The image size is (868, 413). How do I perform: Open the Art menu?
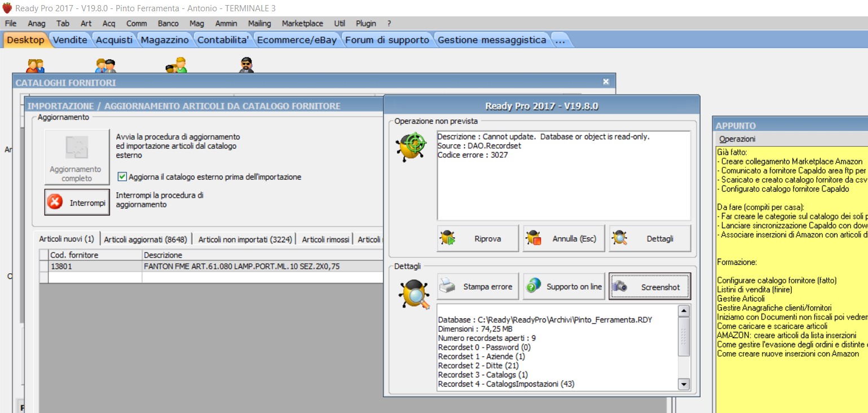click(x=86, y=23)
